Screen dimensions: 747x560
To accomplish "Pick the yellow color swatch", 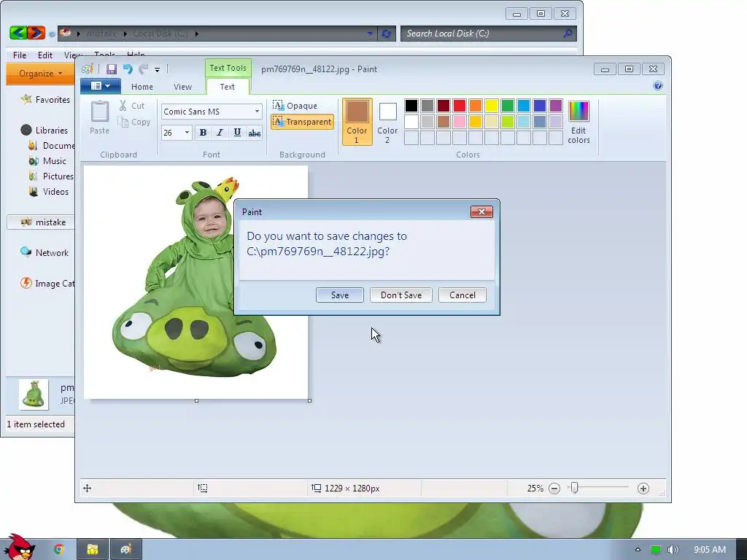I will [491, 105].
